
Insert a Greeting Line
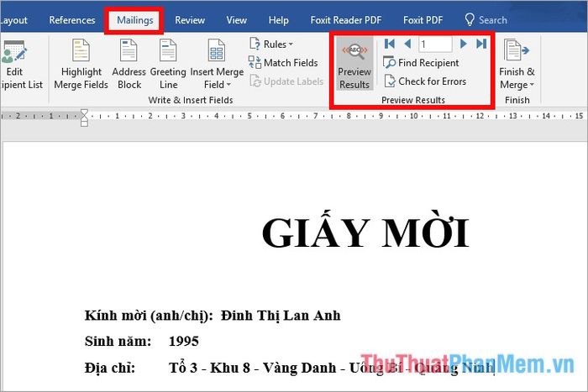pyautogui.click(x=168, y=65)
